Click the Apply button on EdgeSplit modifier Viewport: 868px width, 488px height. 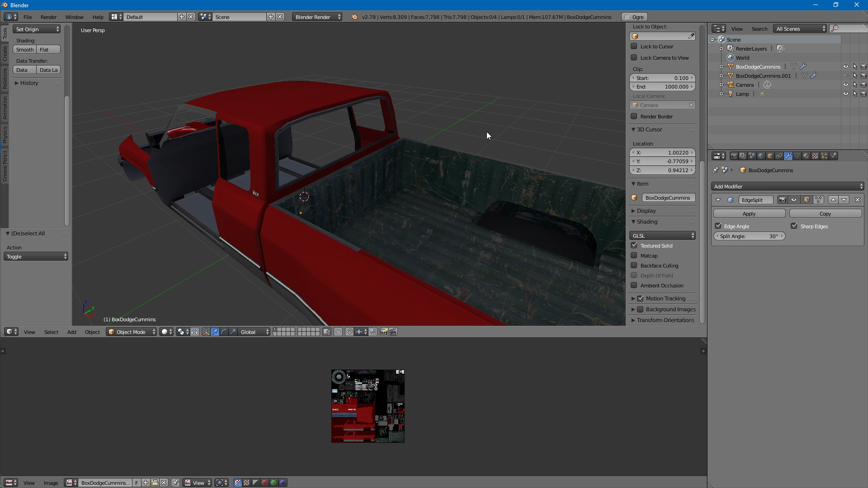[x=749, y=214]
